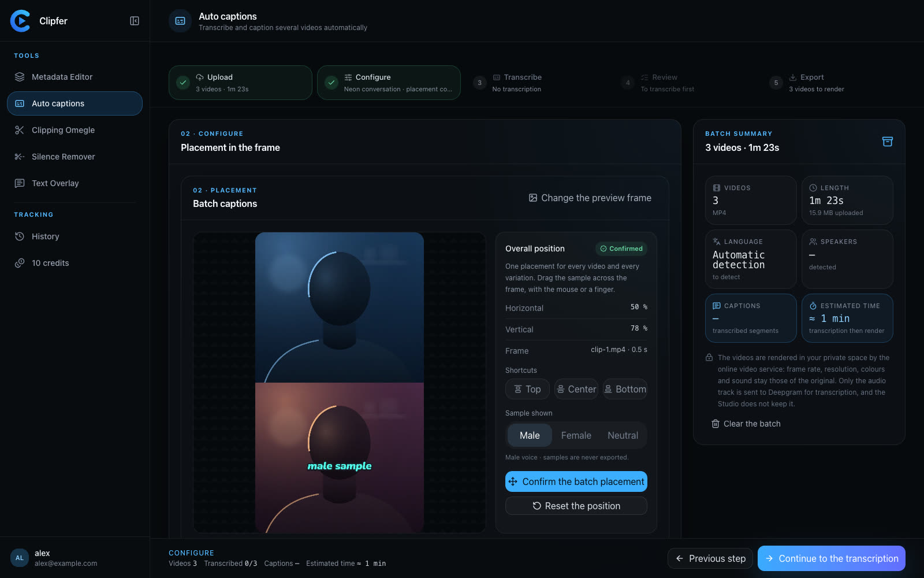Click the 'male sample' caption overlay

click(x=340, y=466)
